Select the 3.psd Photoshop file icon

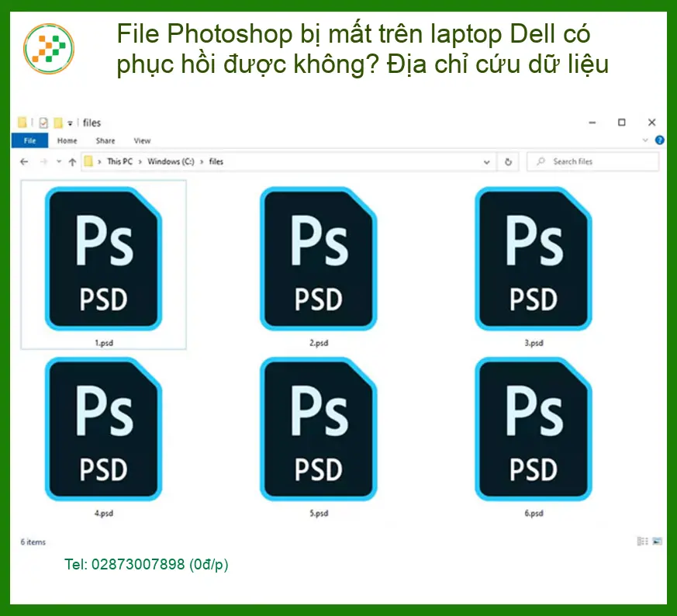tap(534, 259)
